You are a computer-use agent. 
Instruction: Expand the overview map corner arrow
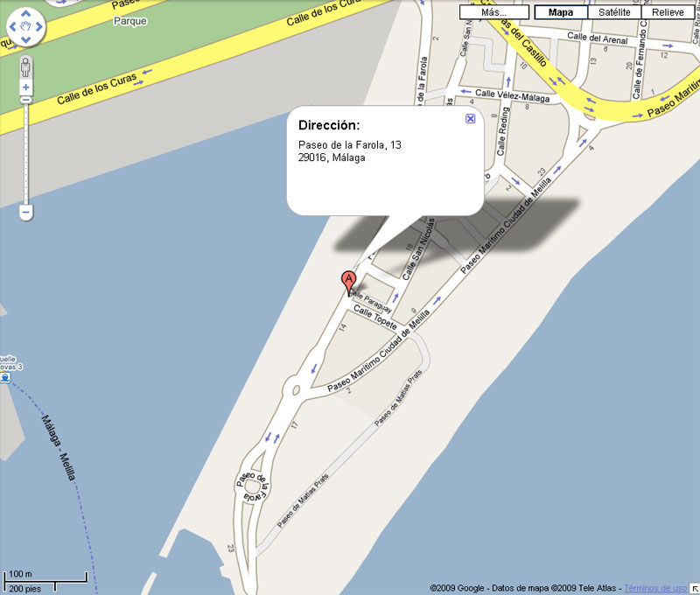point(695,589)
